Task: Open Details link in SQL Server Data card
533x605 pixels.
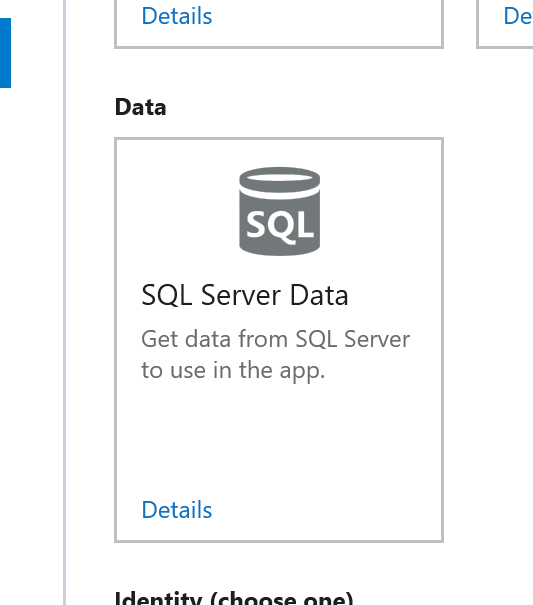Action: pyautogui.click(x=177, y=510)
